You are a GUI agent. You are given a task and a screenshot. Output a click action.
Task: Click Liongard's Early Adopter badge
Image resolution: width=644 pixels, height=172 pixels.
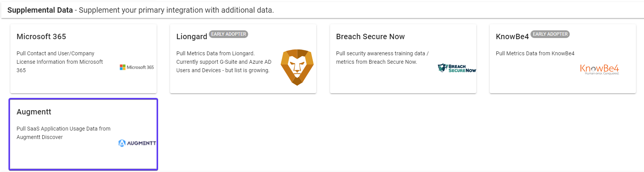click(x=229, y=34)
